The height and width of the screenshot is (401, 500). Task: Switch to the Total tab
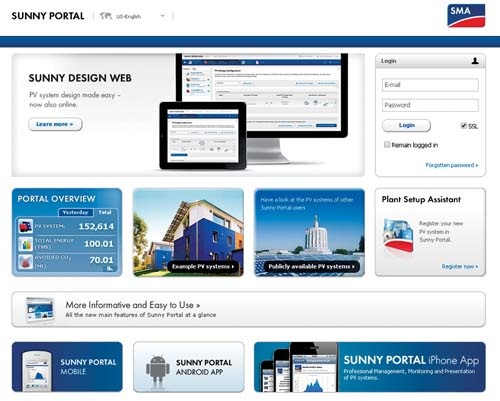point(105,212)
